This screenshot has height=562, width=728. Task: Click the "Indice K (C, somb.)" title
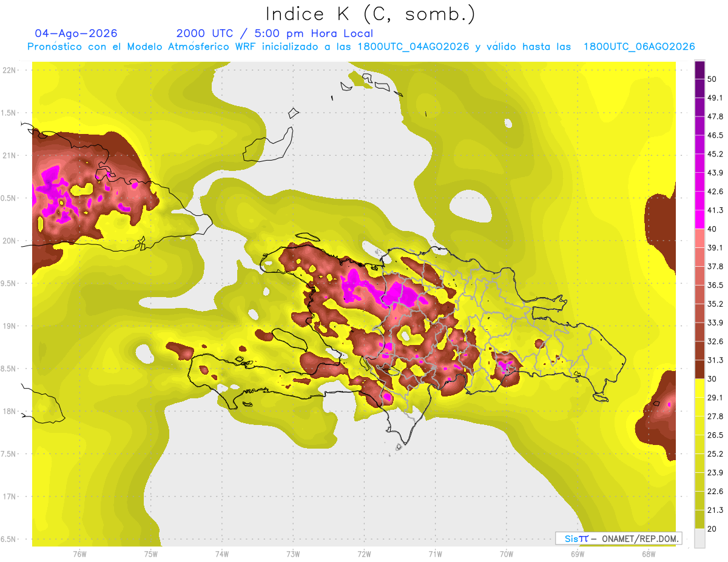[370, 14]
